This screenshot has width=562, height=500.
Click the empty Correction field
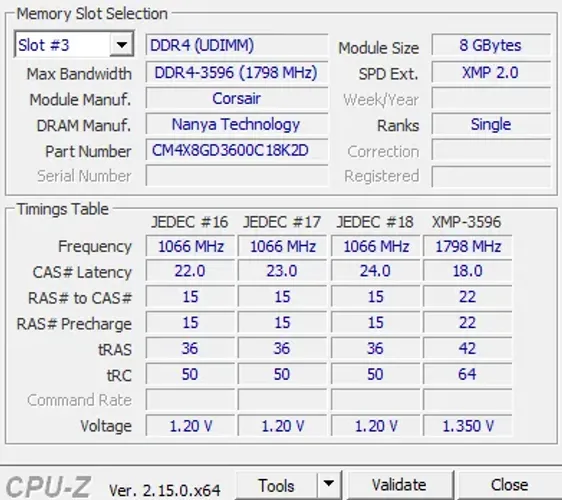pos(491,151)
